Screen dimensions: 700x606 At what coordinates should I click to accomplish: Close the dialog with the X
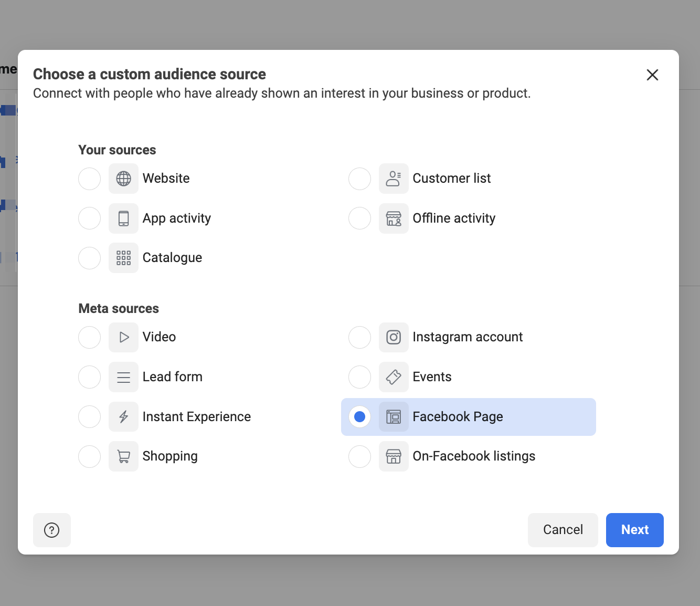tap(652, 75)
